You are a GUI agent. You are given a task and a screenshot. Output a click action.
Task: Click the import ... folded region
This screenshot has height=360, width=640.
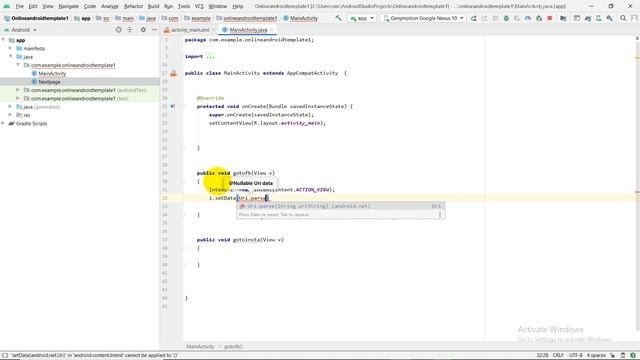pyautogui.click(x=210, y=56)
